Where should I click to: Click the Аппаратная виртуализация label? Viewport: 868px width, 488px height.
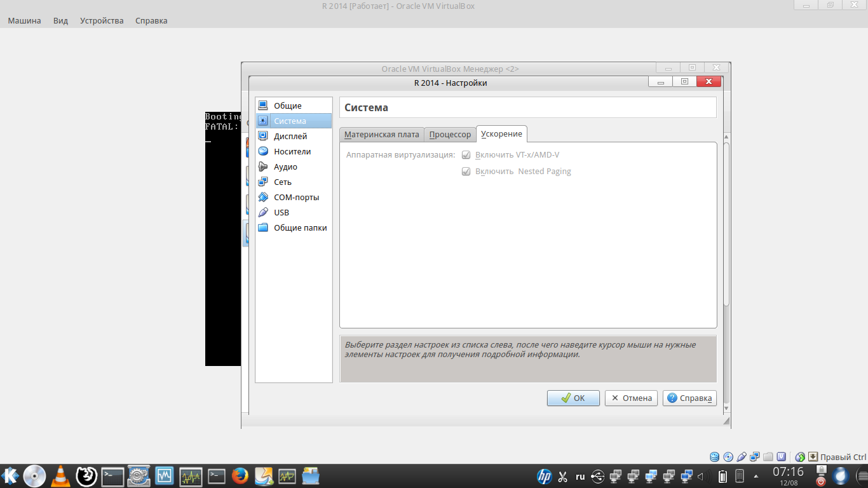pyautogui.click(x=401, y=155)
